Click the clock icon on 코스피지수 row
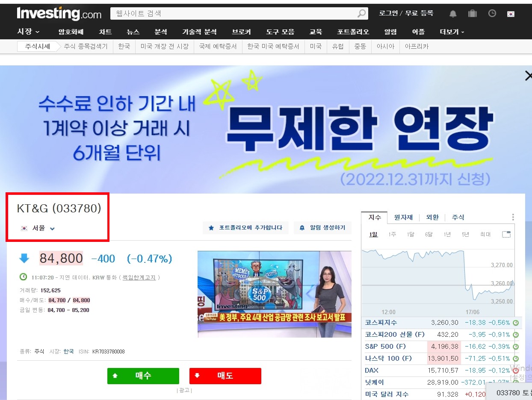The image size is (532, 400). point(516,323)
